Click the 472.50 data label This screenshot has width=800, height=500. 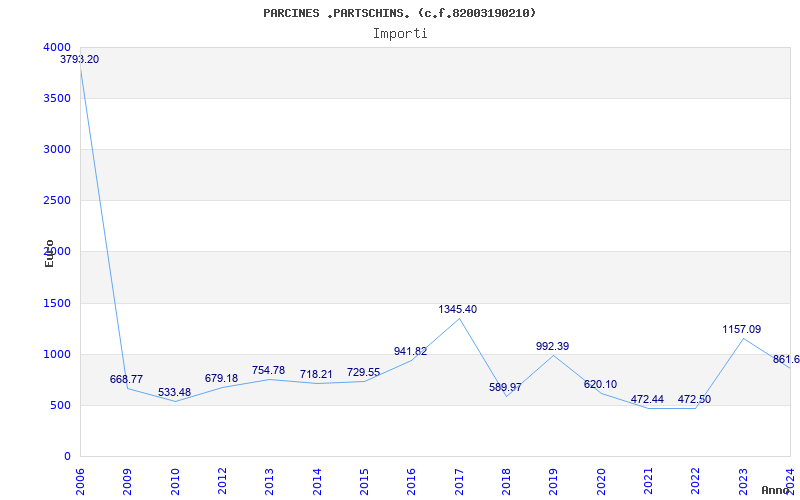pos(694,400)
